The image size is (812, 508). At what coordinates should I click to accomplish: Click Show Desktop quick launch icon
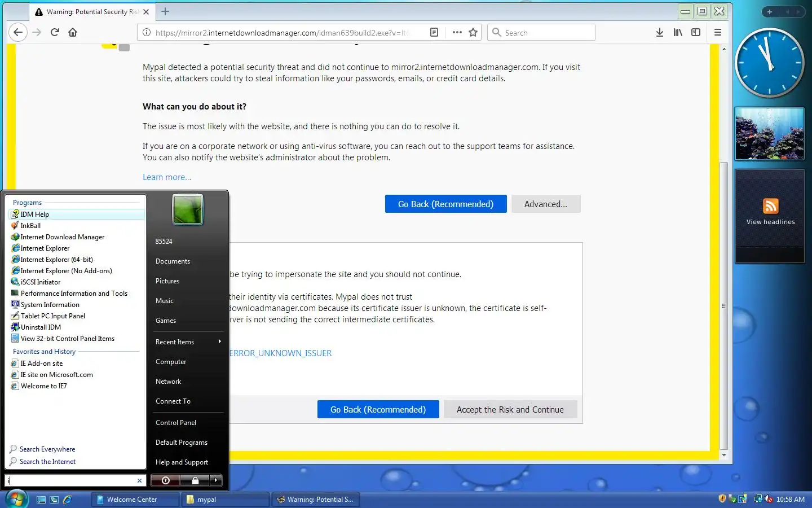(41, 500)
